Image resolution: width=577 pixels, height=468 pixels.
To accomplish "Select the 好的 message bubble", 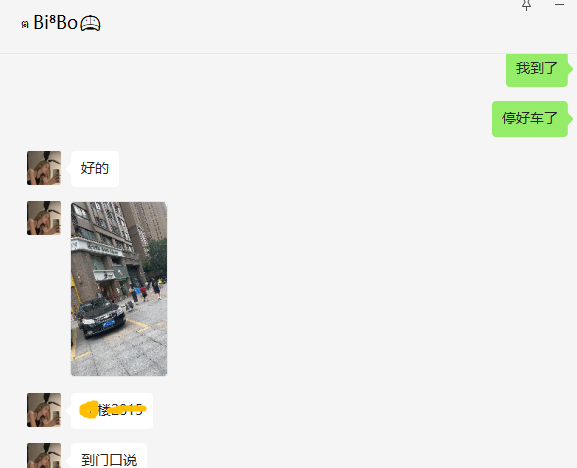I will click(95, 169).
